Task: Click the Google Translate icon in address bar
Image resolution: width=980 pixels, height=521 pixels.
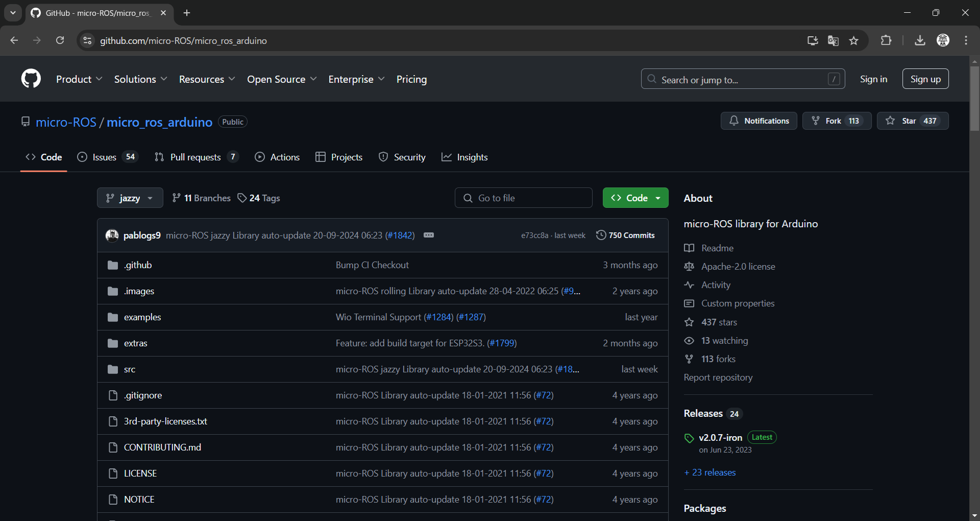Action: point(833,41)
